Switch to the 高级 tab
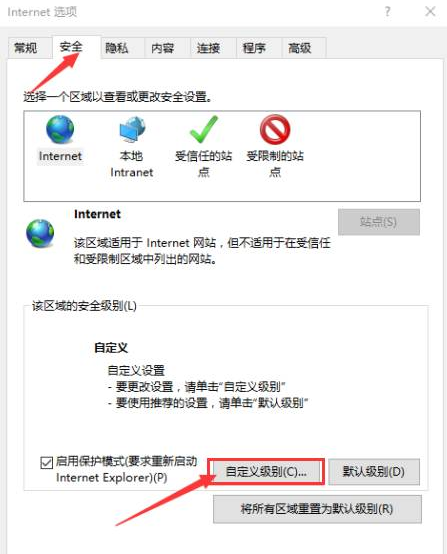The image size is (447, 554). point(300,48)
